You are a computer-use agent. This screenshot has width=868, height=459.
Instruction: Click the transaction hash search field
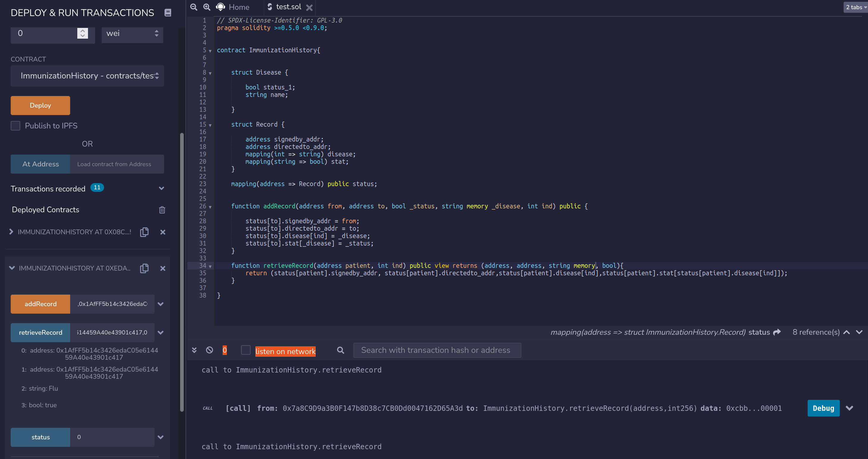click(x=437, y=350)
